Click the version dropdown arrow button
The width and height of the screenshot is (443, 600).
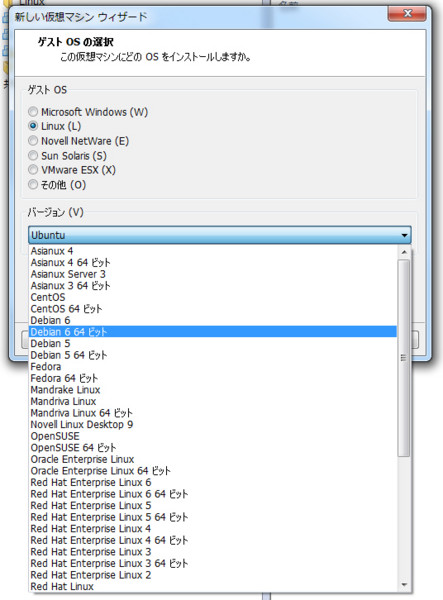pos(404,235)
